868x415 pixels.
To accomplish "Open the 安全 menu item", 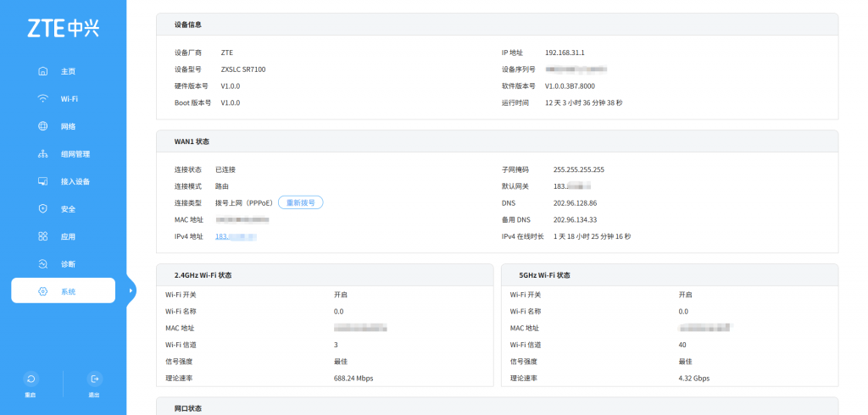I will pyautogui.click(x=68, y=209).
